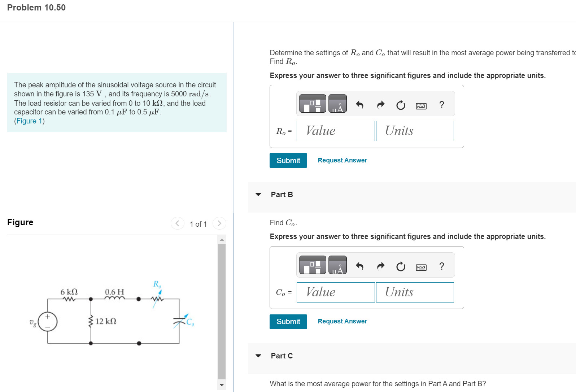Click the units (µÅ) icon above the Co field

pos(338,265)
